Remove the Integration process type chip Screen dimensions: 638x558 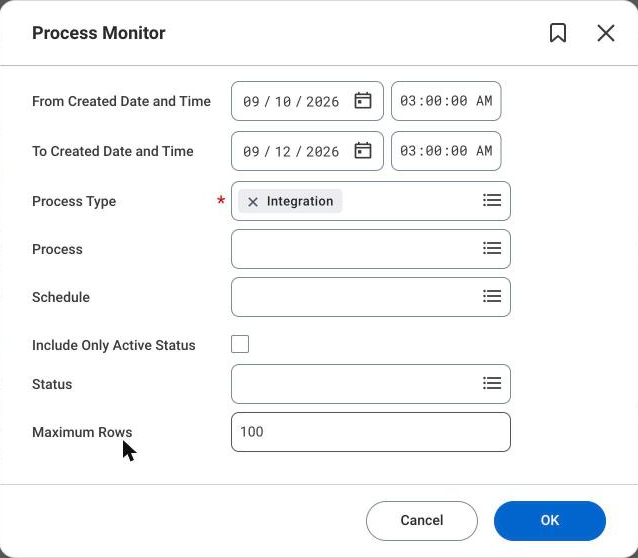point(253,201)
